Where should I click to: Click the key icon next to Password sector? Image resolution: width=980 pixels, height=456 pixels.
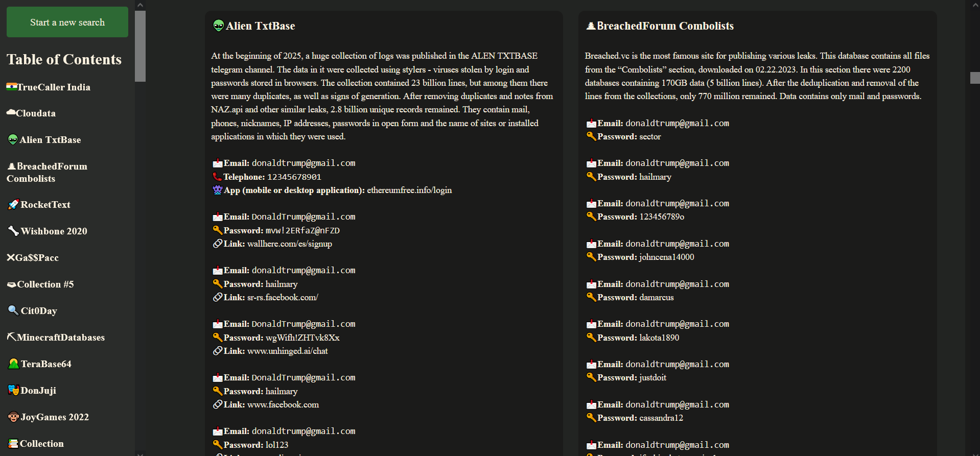point(591,136)
